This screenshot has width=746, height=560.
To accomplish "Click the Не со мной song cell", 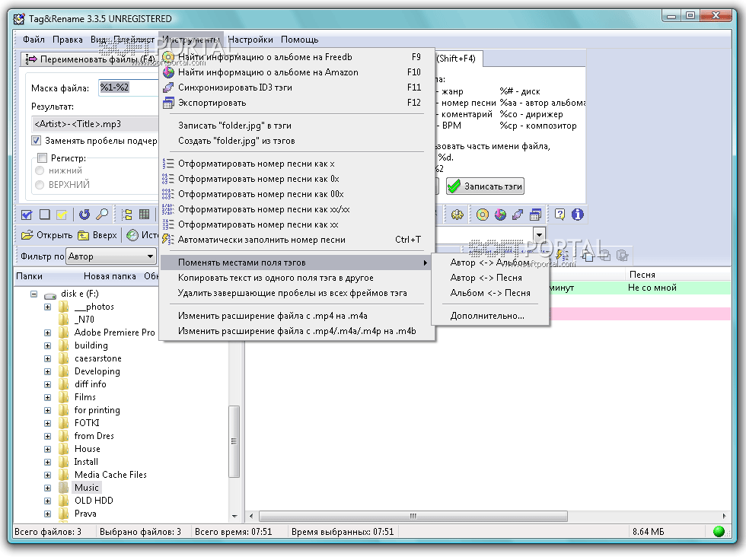I will point(652,288).
